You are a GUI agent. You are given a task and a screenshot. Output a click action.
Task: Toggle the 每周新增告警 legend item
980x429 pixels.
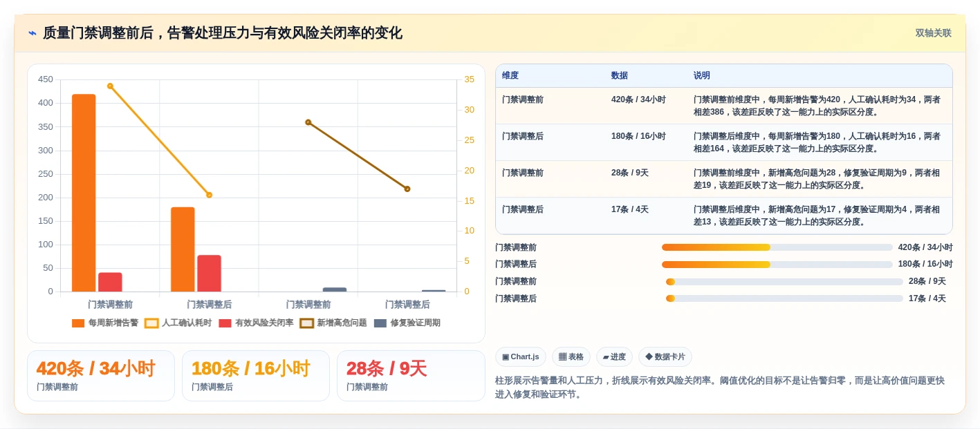coord(105,323)
